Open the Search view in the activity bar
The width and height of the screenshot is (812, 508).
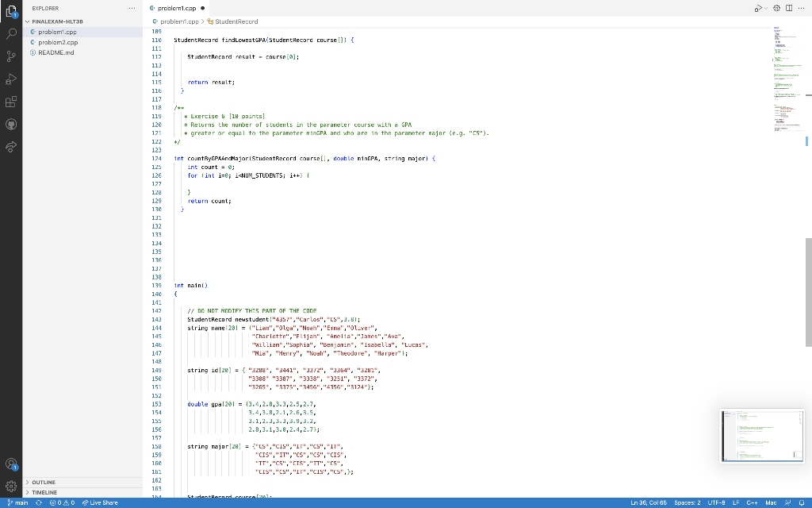pyautogui.click(x=10, y=35)
